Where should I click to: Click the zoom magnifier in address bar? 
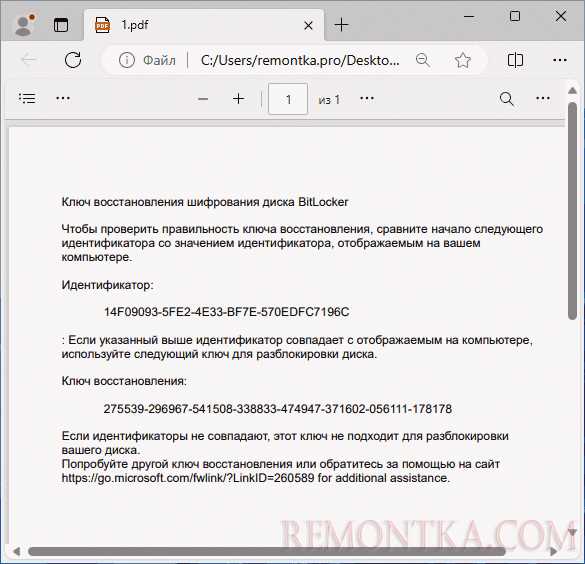coord(423,60)
